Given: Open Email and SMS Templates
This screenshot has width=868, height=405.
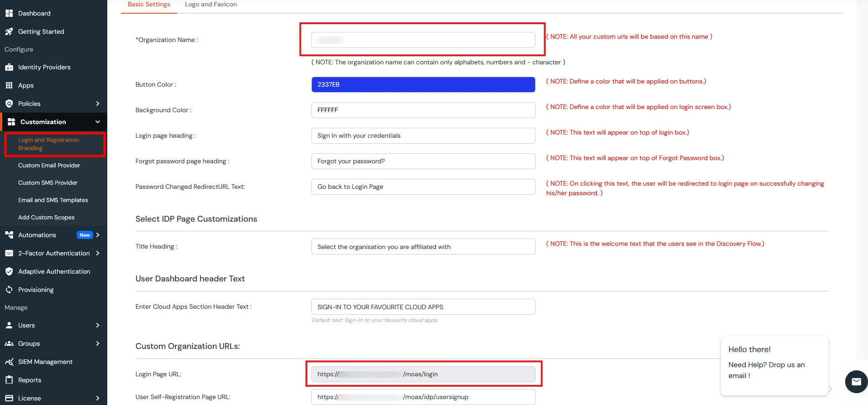Looking at the screenshot, I should click(53, 200).
